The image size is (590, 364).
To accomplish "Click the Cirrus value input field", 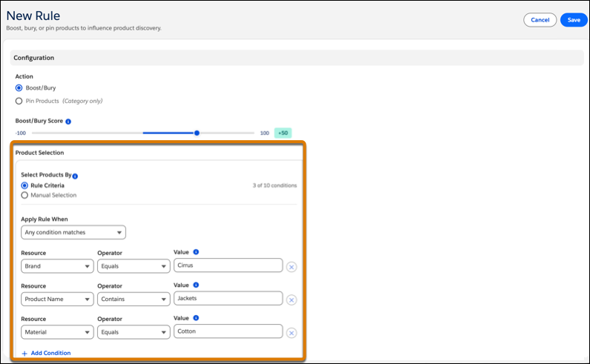I will [x=228, y=265].
